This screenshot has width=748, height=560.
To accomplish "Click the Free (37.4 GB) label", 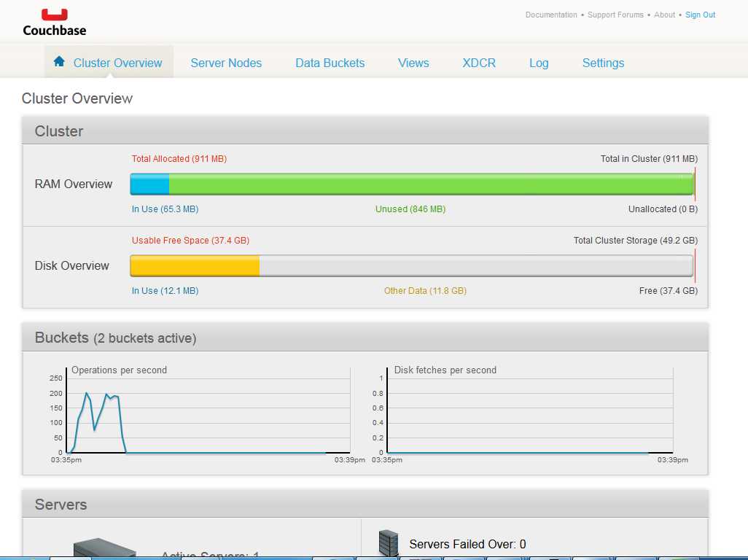I will pos(669,290).
